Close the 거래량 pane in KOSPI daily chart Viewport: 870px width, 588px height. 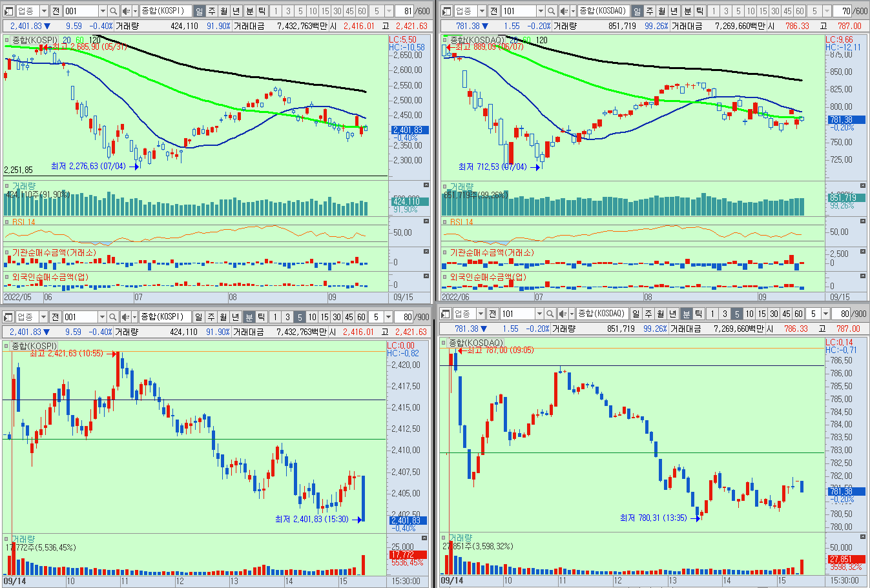[426, 185]
